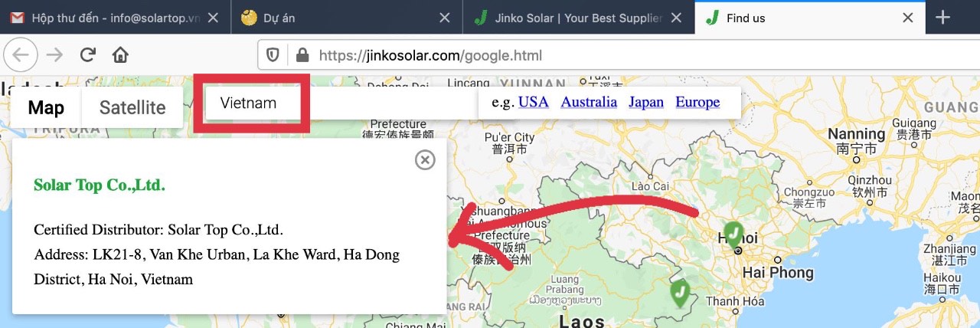This screenshot has height=328, width=980.
Task: Open the Australia example link
Action: [589, 102]
